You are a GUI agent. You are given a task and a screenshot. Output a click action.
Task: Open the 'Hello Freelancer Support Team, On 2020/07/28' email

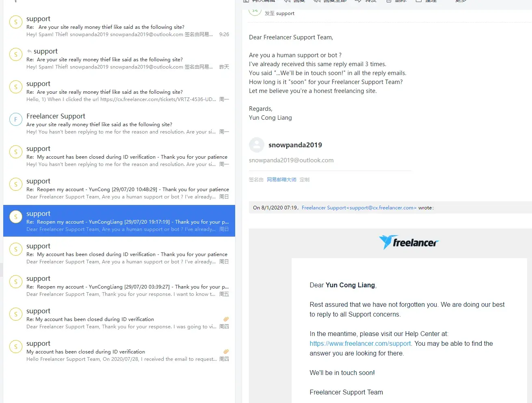coord(119,351)
